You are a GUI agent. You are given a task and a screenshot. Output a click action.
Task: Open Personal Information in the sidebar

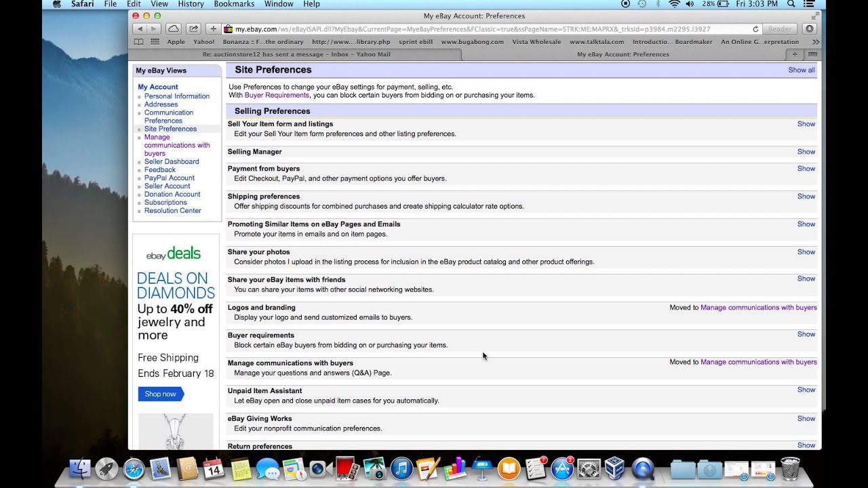coord(177,96)
